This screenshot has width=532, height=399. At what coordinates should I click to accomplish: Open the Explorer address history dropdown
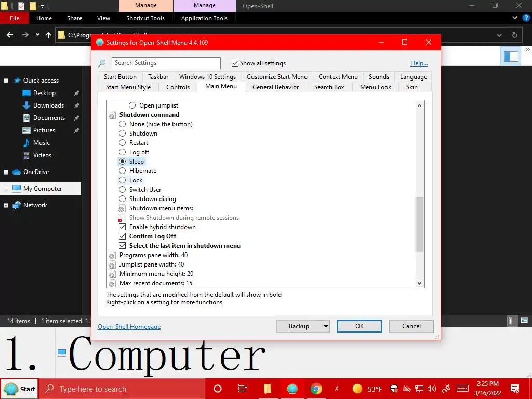click(499, 35)
